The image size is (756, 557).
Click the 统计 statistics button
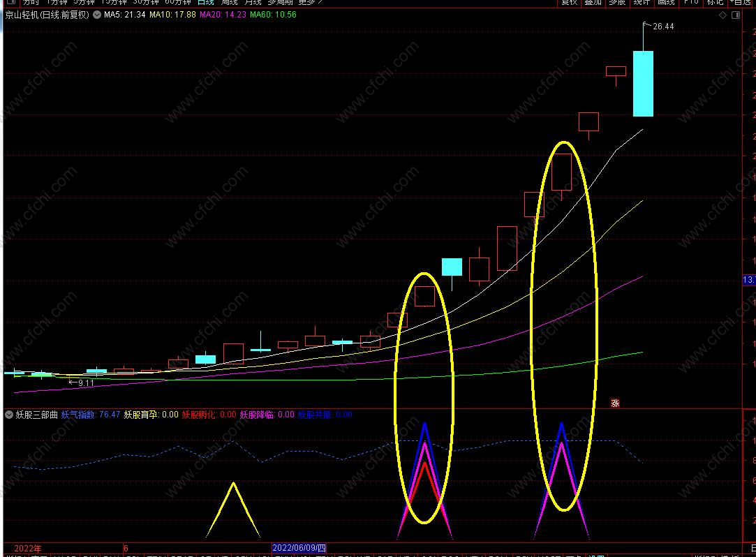click(x=642, y=2)
